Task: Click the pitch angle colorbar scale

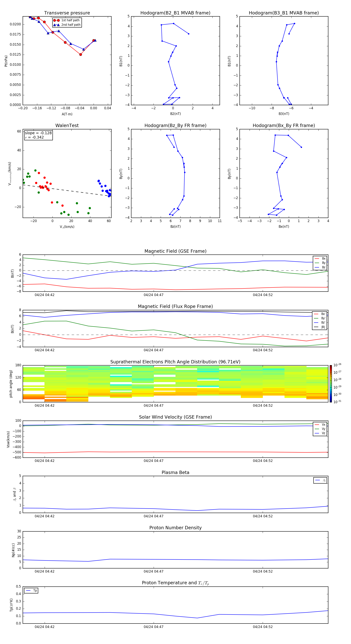Action: [331, 384]
